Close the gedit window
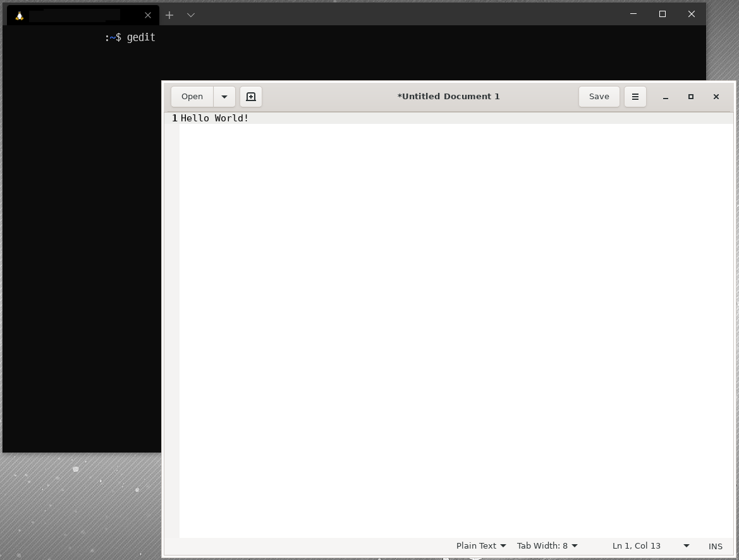 tap(716, 97)
